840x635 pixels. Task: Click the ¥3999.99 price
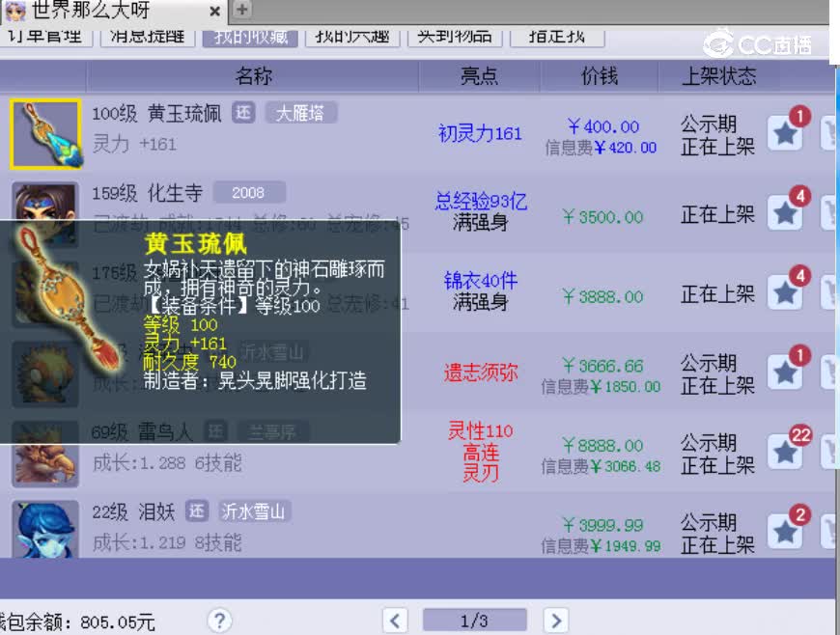point(603,525)
